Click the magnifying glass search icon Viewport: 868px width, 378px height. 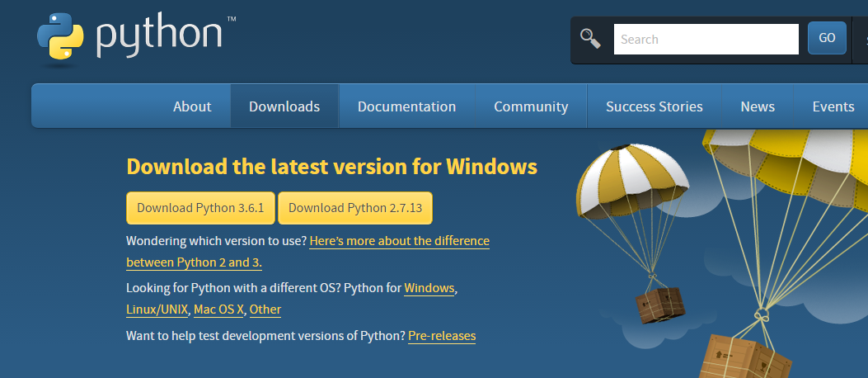point(590,39)
